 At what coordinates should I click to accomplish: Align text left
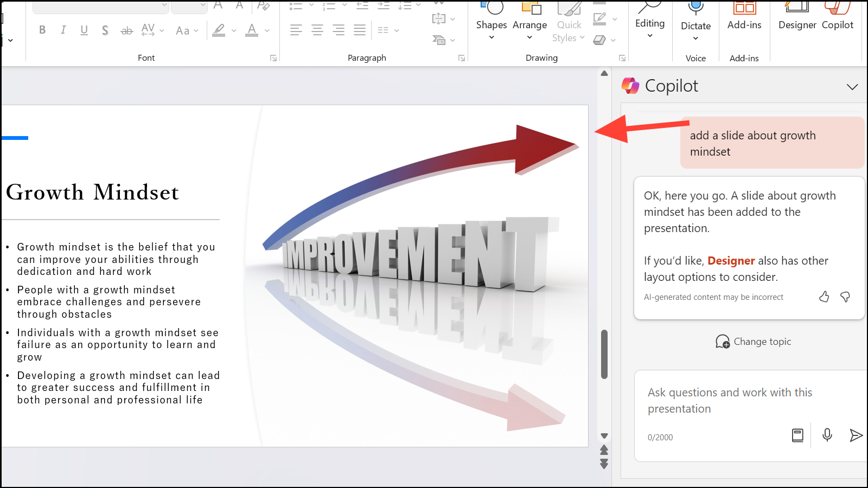[x=296, y=30]
